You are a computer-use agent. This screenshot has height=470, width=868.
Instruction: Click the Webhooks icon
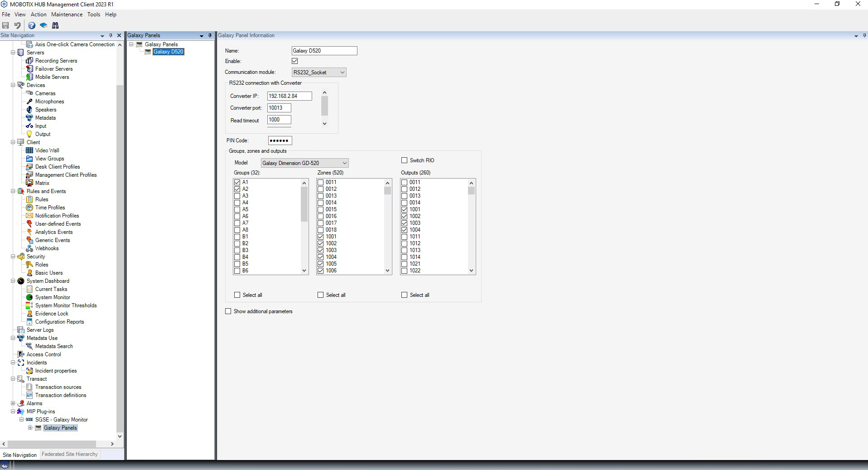pos(29,248)
